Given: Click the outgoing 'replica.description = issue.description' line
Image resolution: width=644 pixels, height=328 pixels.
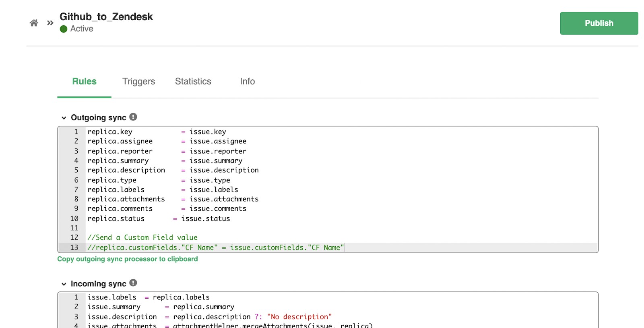Looking at the screenshot, I should point(173,170).
